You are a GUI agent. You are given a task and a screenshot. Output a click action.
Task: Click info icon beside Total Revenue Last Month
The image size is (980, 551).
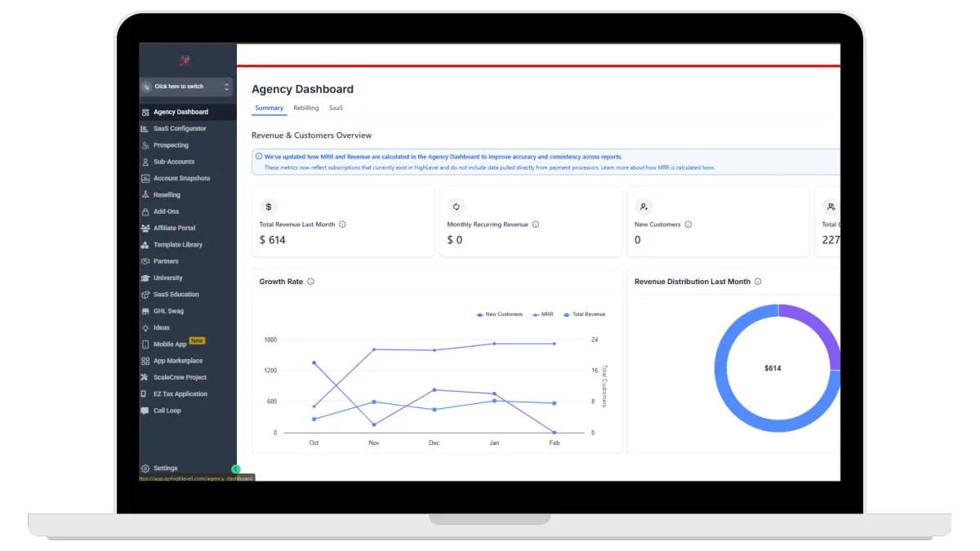coord(342,224)
